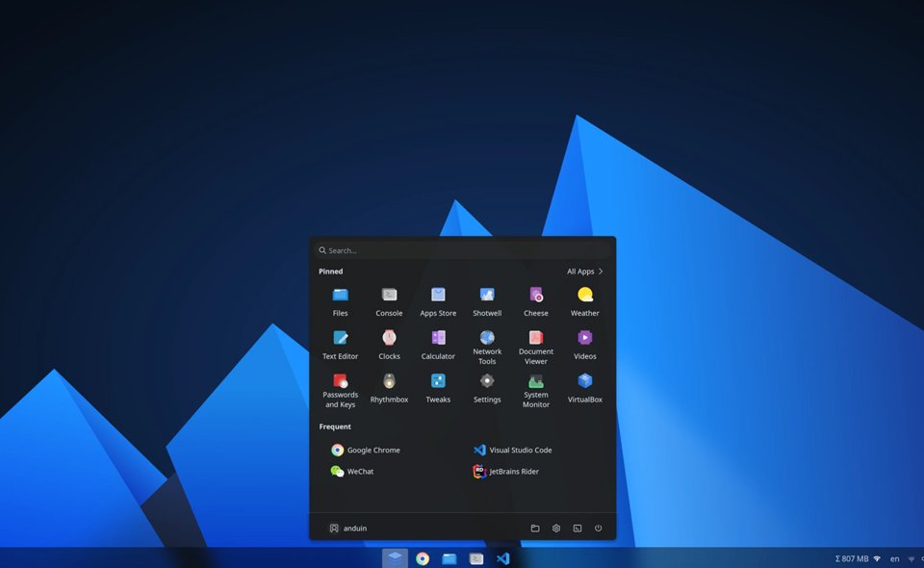The height and width of the screenshot is (568, 924).
Task: Click the 807 MB memory indicator
Action: point(852,558)
